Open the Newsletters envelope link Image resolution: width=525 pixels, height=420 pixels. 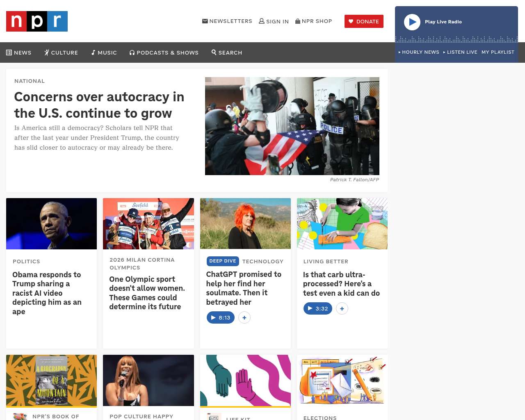coord(227,21)
